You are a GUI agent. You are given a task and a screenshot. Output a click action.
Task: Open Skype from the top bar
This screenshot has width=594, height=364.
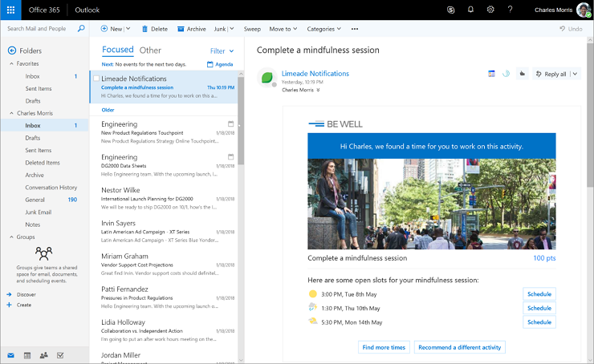pyautogui.click(x=451, y=10)
